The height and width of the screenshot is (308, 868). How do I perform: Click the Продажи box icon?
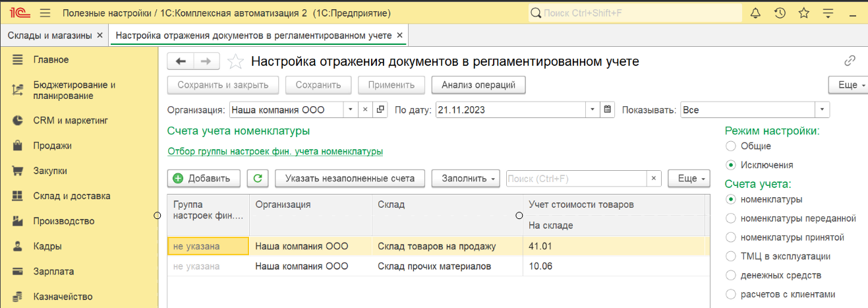coord(18,146)
